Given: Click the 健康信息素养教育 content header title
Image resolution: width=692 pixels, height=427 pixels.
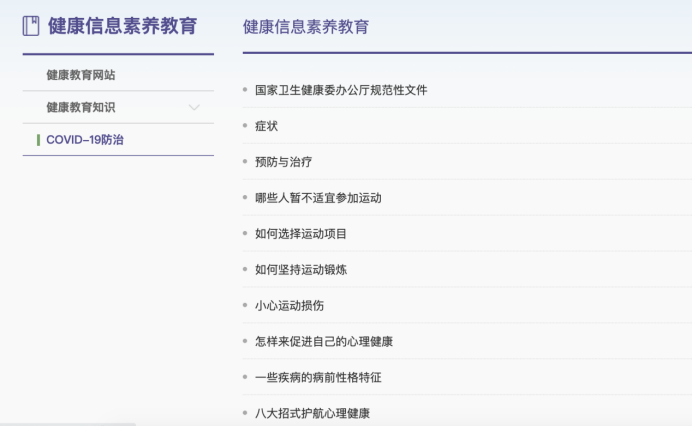Looking at the screenshot, I should point(305,27).
